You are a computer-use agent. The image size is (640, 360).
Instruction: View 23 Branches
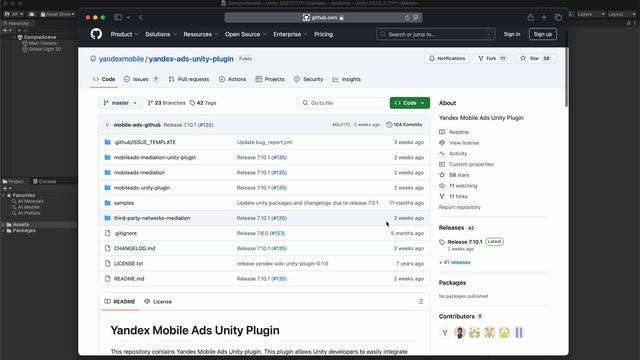pyautogui.click(x=167, y=103)
